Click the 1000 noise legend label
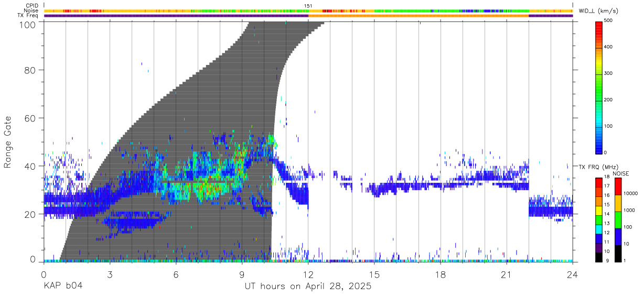 tap(629, 210)
